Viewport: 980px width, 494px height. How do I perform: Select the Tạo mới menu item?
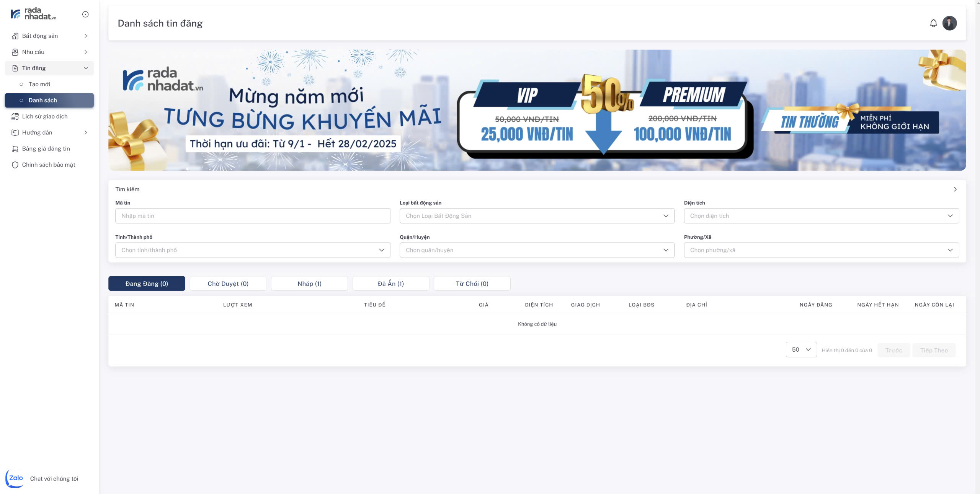[x=39, y=84]
